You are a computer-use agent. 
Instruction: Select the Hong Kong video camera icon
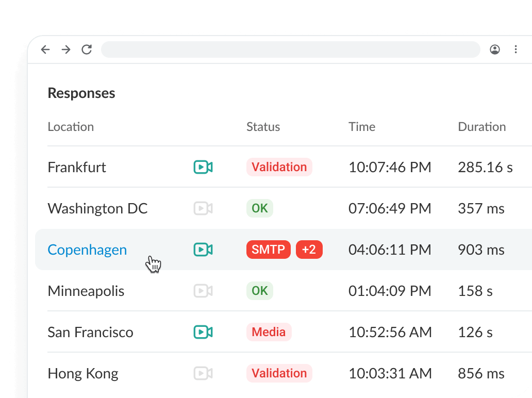click(x=203, y=373)
